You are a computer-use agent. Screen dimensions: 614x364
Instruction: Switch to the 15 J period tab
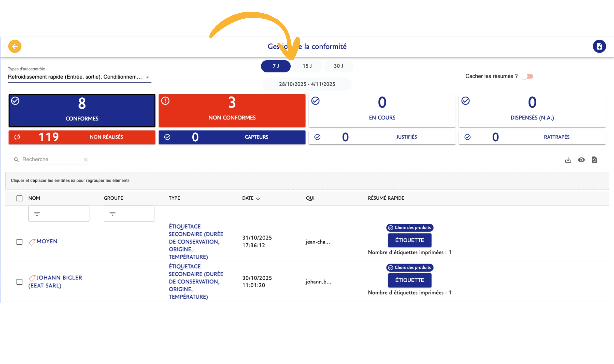(307, 66)
